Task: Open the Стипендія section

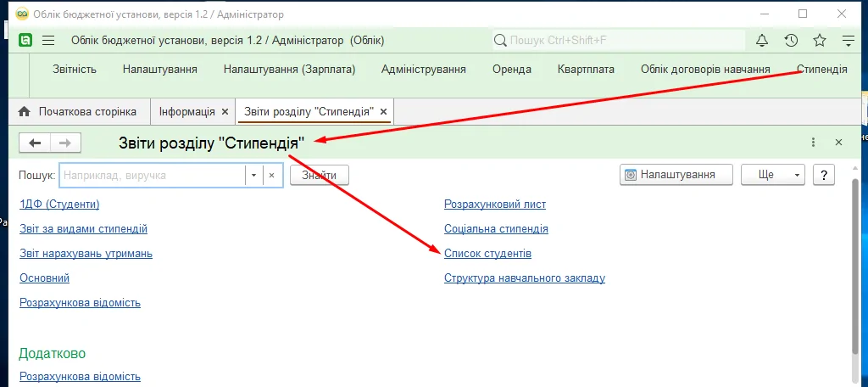Action: [822, 70]
